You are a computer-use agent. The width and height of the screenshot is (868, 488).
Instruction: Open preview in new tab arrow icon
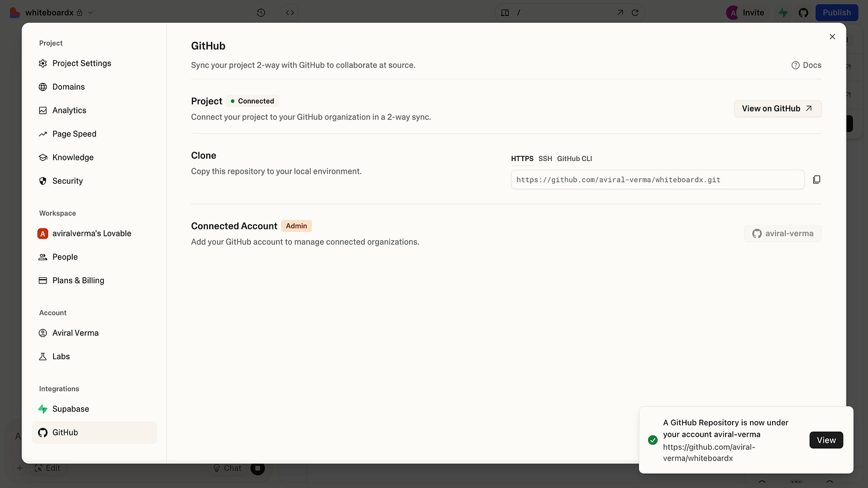click(620, 13)
